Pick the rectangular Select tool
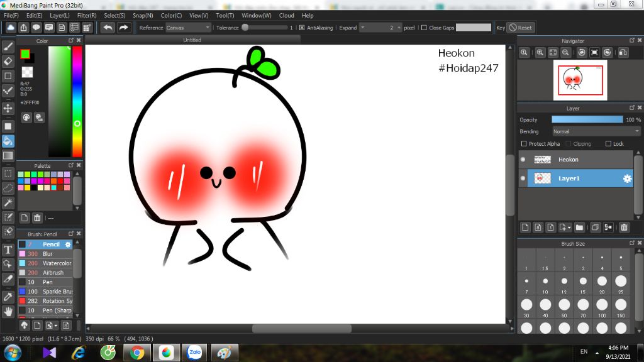 8,173
